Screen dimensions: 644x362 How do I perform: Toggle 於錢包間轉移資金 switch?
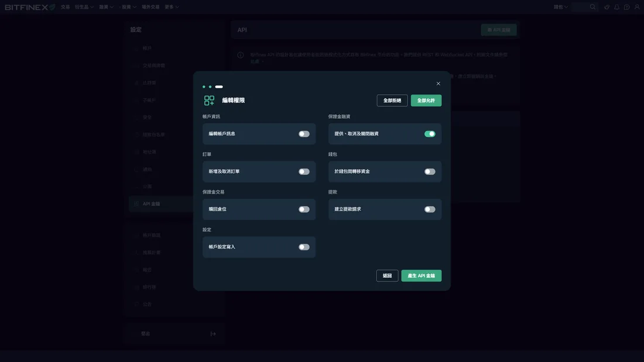430,171
